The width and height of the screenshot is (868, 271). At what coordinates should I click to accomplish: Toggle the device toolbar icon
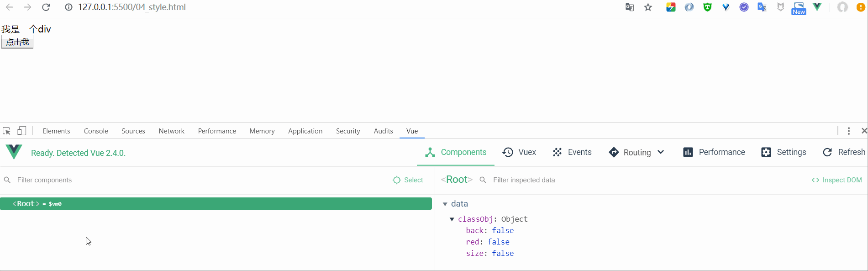21,131
